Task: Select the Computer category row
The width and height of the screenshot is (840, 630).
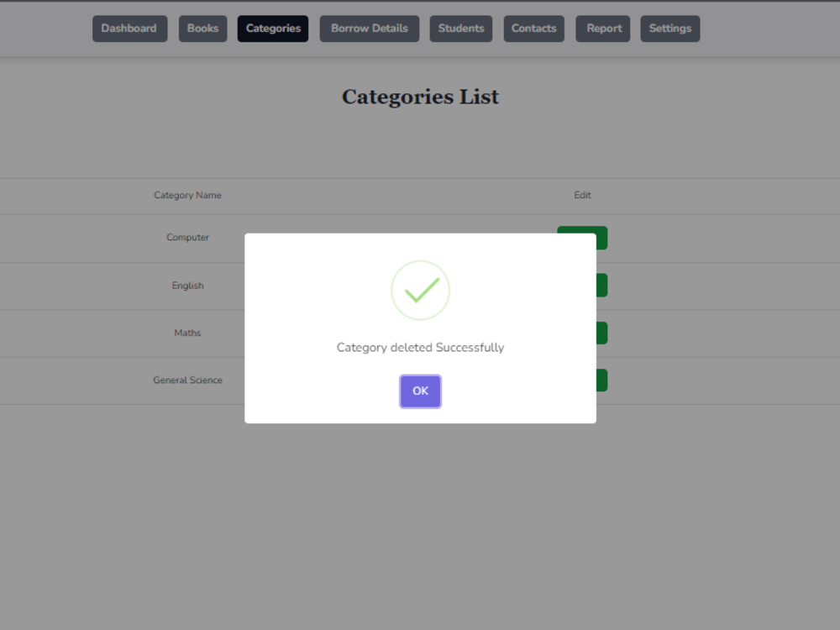Action: click(x=187, y=238)
